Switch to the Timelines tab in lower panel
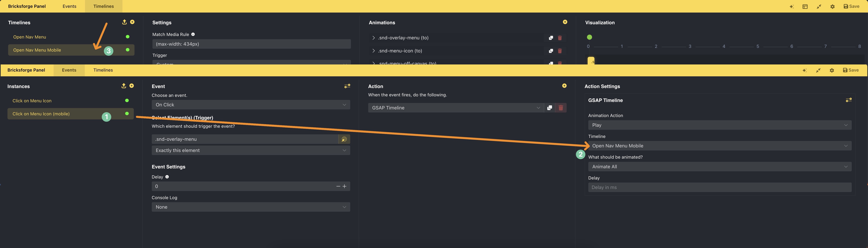 click(103, 70)
